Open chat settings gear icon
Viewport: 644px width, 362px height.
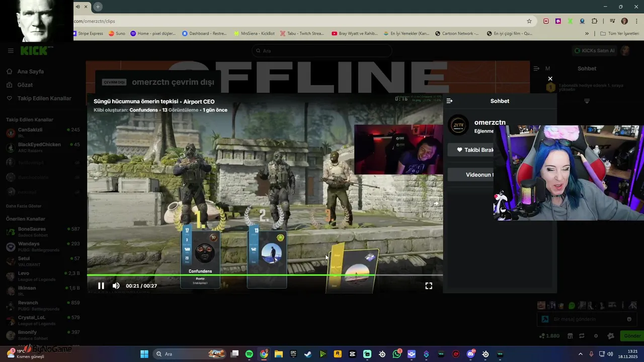596,336
